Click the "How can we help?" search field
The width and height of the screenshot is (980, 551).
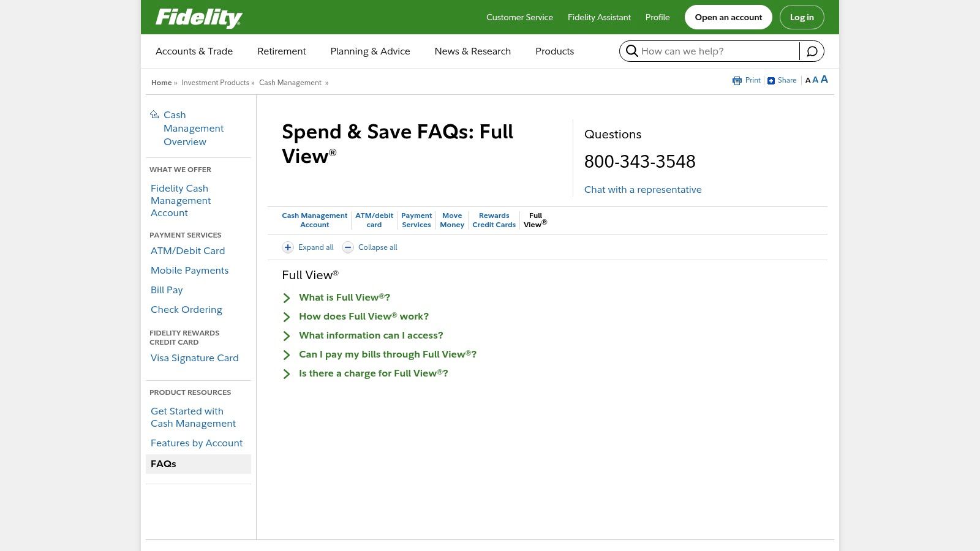click(718, 51)
